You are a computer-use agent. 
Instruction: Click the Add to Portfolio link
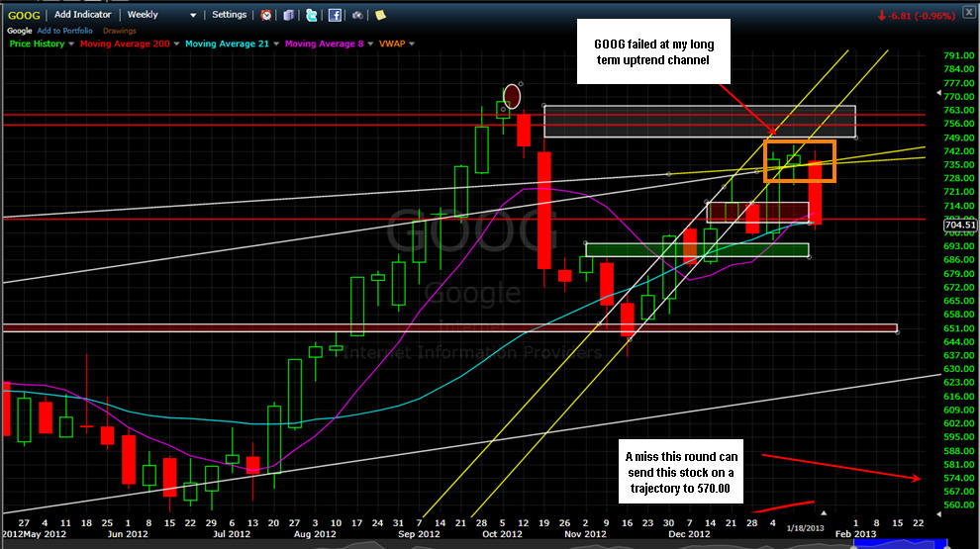pyautogui.click(x=64, y=31)
